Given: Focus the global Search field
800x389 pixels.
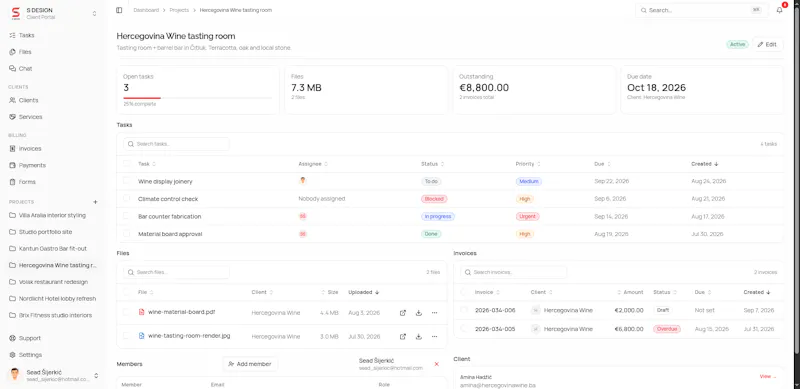Looking at the screenshot, I should [x=702, y=10].
